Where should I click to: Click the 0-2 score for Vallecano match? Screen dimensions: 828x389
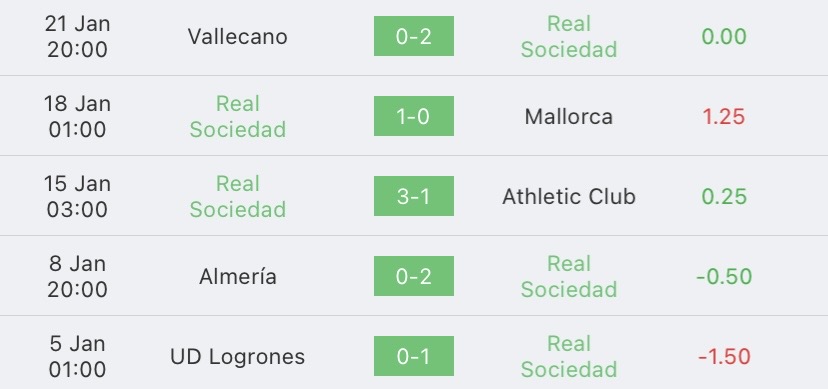(x=413, y=36)
